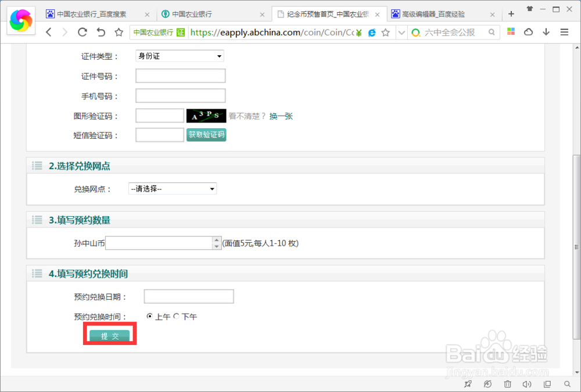Screen dimensions: 581x392
Task: Click the zoom magnifier in status bar
Action: 567,384
